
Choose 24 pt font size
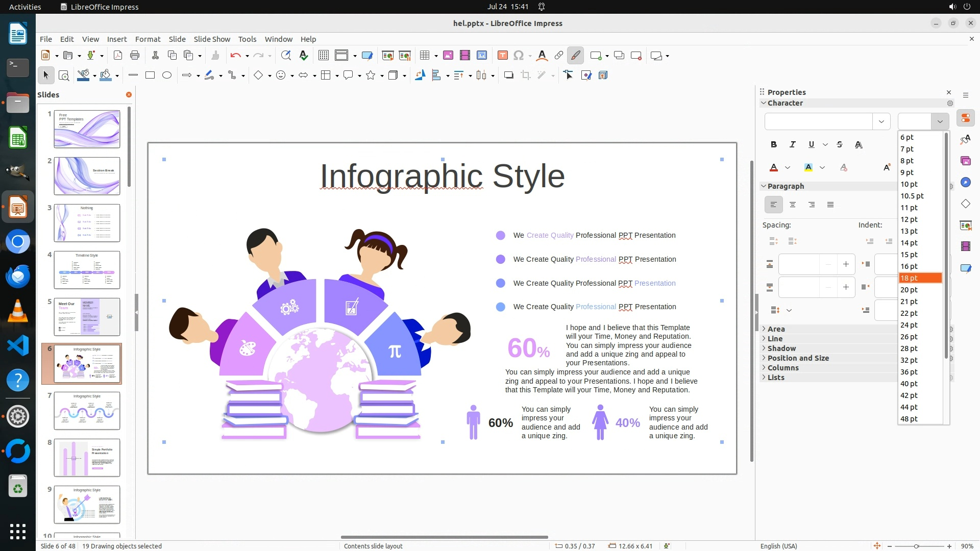point(909,325)
